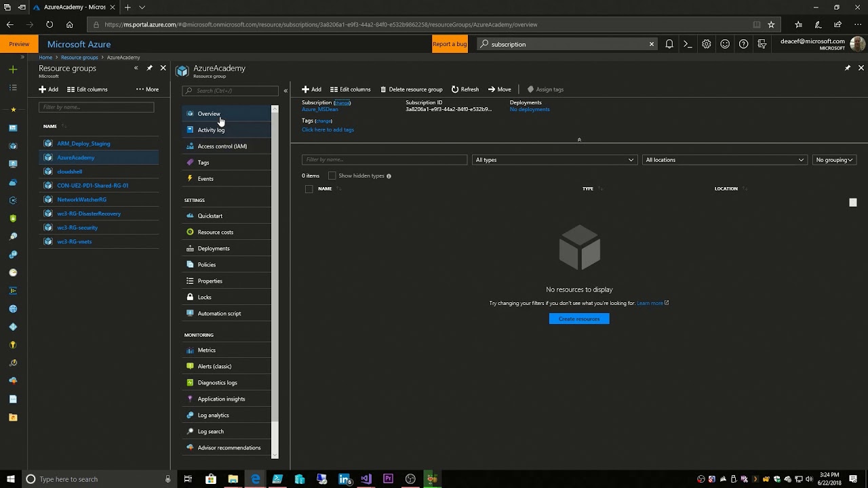Open the No grouping dropdown

[x=834, y=160]
